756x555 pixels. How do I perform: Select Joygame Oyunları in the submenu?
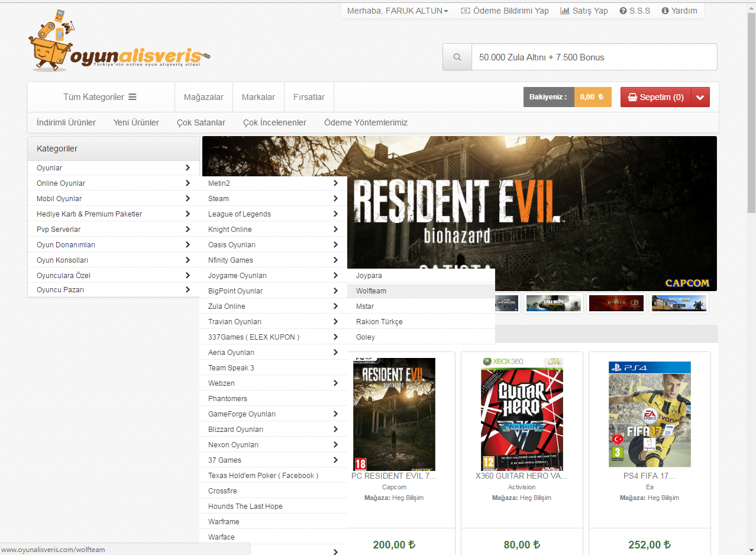pos(273,276)
